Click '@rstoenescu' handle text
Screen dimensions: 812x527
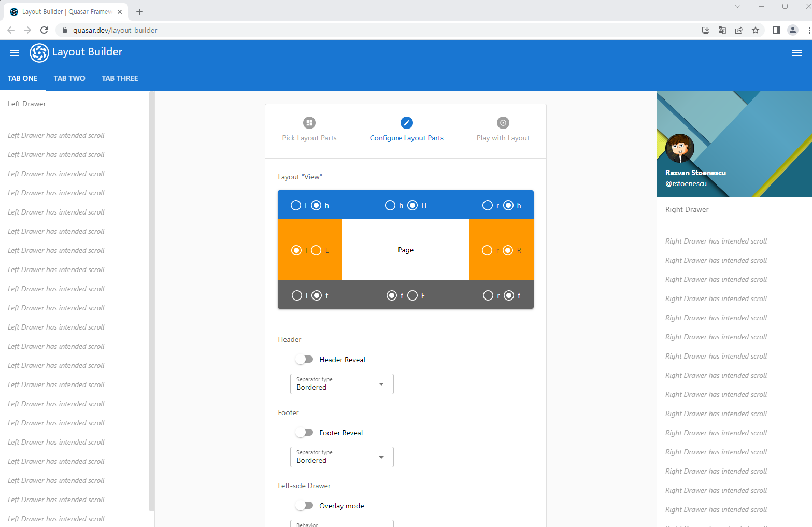tap(686, 183)
